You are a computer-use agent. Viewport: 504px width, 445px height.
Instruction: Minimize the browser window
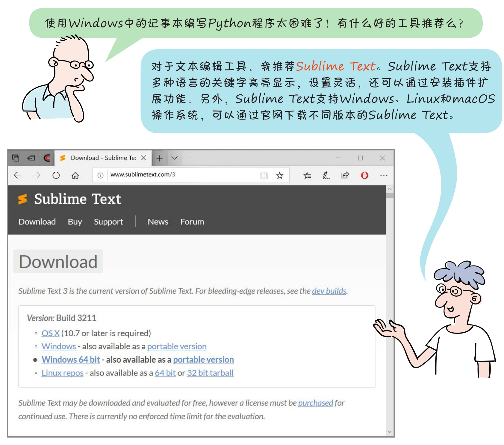(338, 158)
